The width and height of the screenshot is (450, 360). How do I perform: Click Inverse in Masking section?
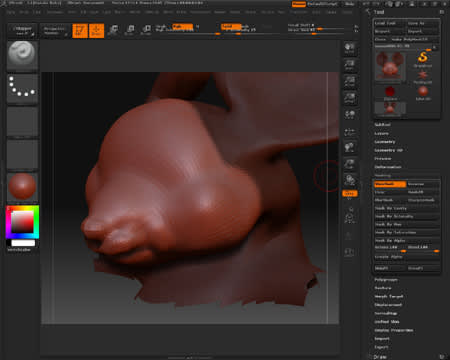[x=423, y=184]
